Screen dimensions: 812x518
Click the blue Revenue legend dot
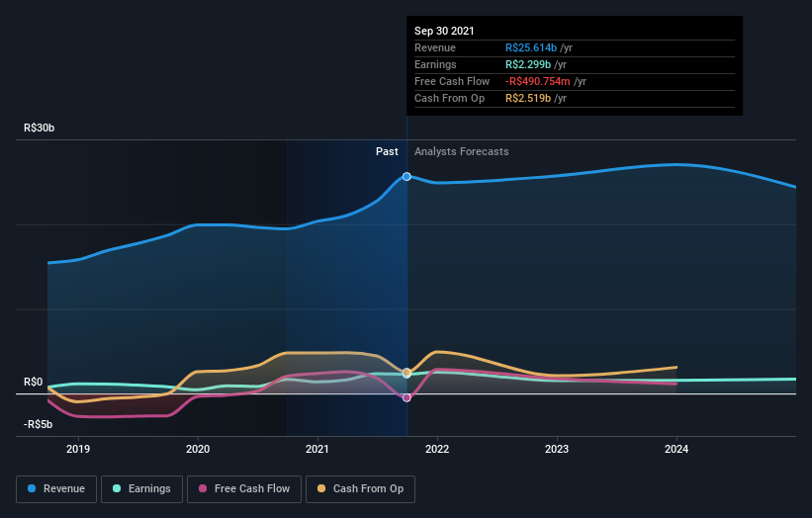pyautogui.click(x=32, y=488)
